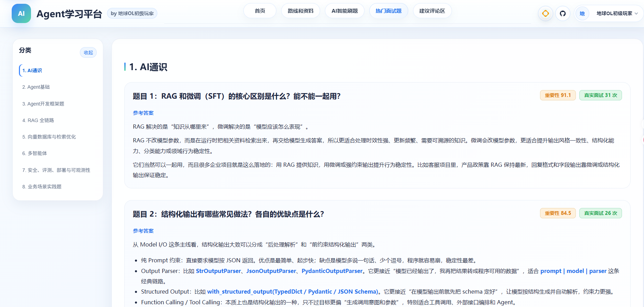Click the by 地球OL初级玩家 badge
Image resolution: width=644 pixels, height=307 pixels.
click(x=132, y=13)
